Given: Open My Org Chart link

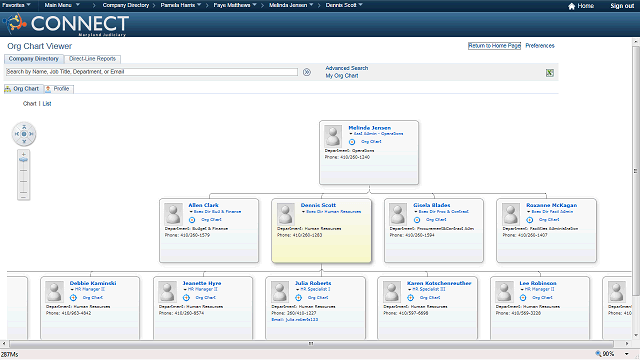Looking at the screenshot, I should [342, 76].
